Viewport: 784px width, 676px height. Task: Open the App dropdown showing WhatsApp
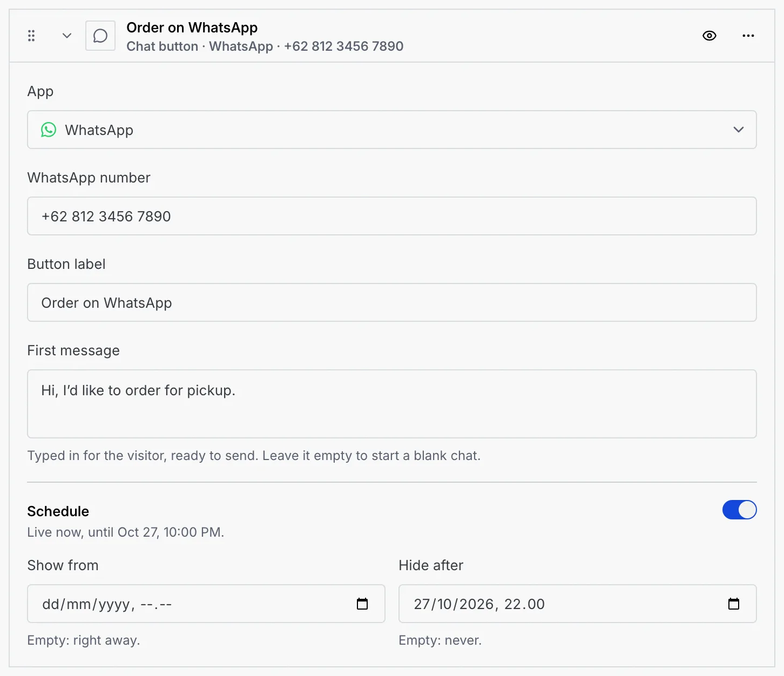point(392,130)
